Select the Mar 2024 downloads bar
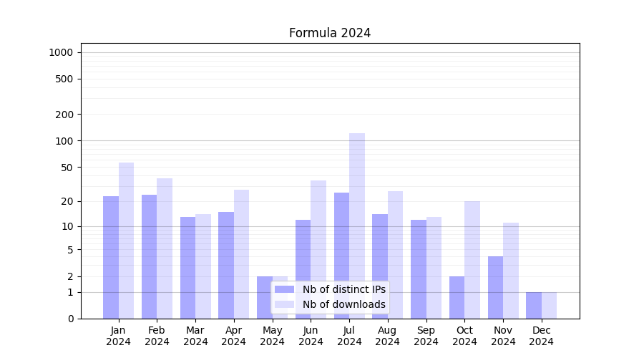 point(203,266)
